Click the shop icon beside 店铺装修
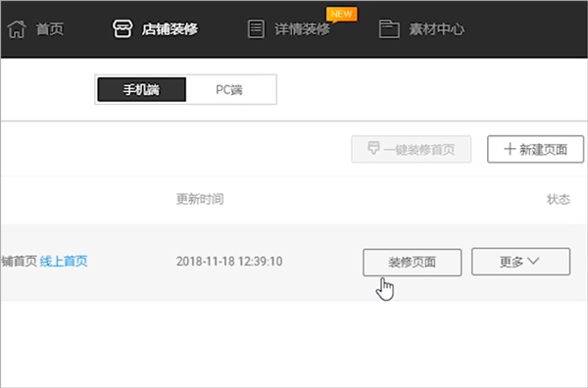 122,28
